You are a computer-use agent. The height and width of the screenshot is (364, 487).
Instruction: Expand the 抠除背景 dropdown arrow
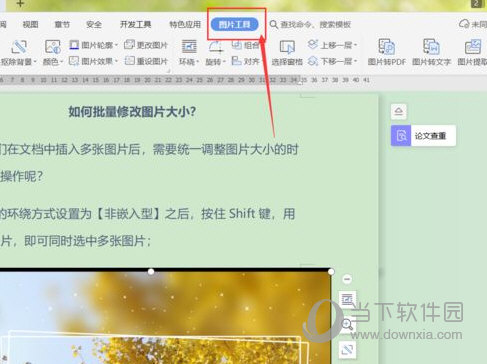[x=35, y=62]
